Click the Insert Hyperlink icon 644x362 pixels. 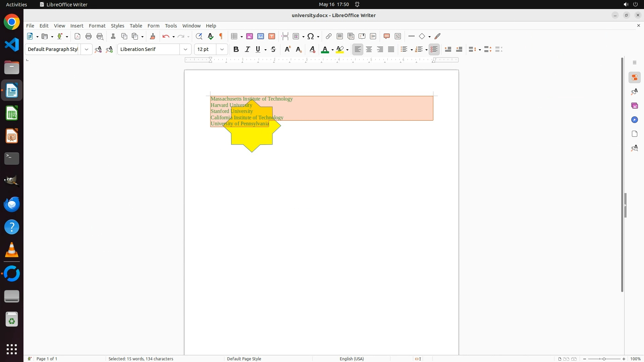tap(329, 37)
